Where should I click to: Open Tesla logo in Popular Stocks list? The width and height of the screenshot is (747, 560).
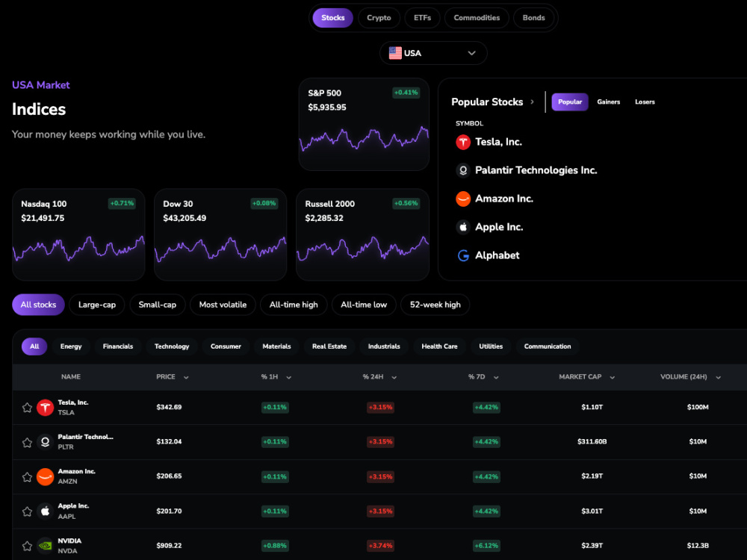463,142
